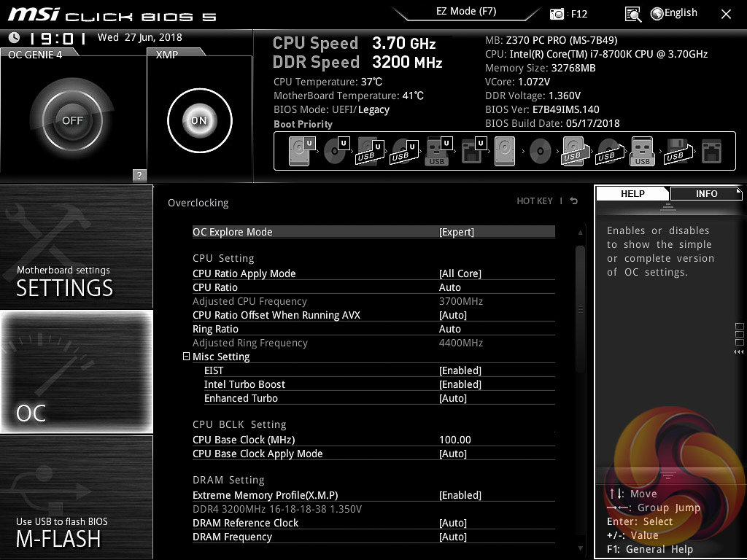Screen dimensions: 747x560
Task: Select the first UEFI hard disk boot icon
Action: [301, 152]
